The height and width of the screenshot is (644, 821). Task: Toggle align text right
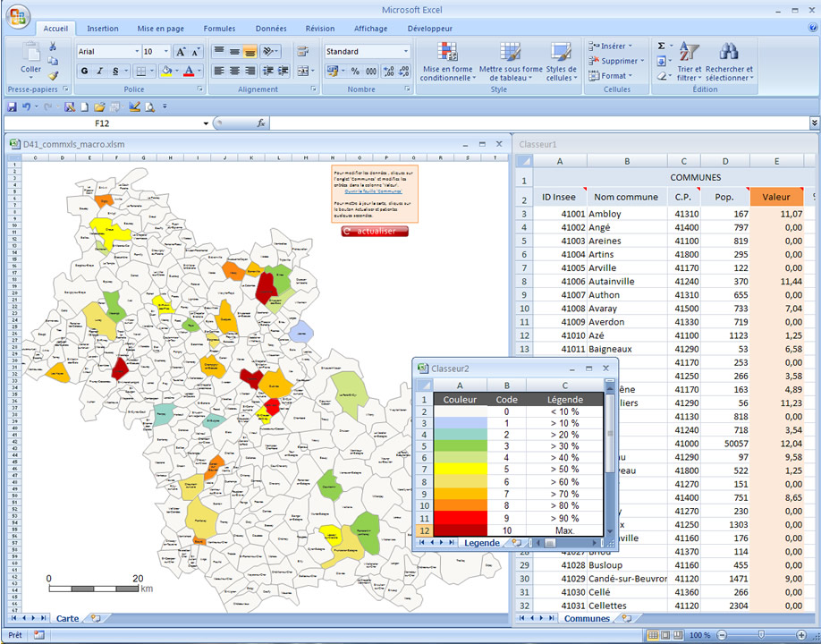250,71
